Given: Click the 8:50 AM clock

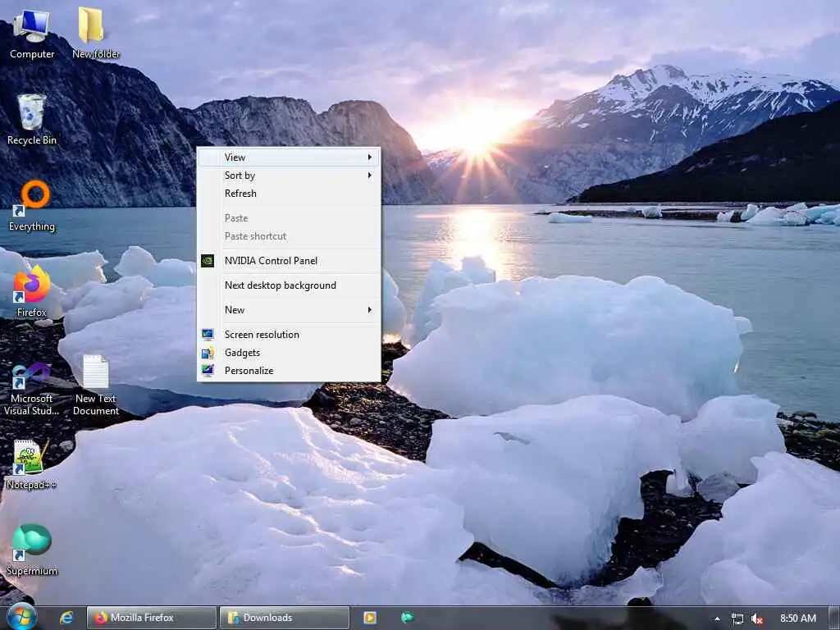Looking at the screenshot, I should pos(797,619).
